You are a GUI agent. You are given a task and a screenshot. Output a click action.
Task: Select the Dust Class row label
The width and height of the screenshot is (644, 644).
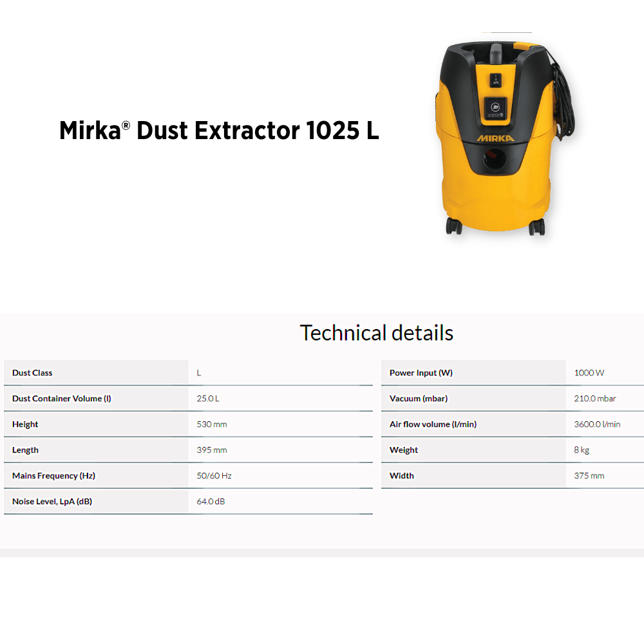pyautogui.click(x=32, y=373)
